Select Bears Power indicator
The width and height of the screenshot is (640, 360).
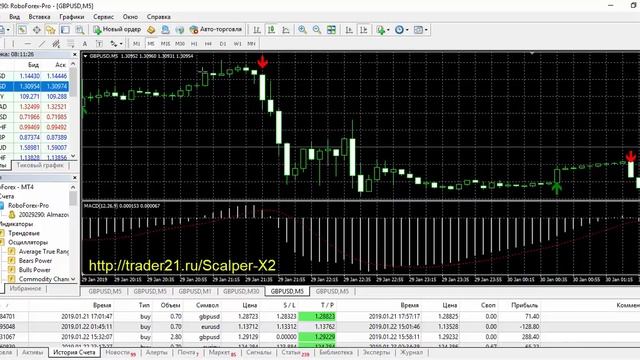tap(35, 260)
